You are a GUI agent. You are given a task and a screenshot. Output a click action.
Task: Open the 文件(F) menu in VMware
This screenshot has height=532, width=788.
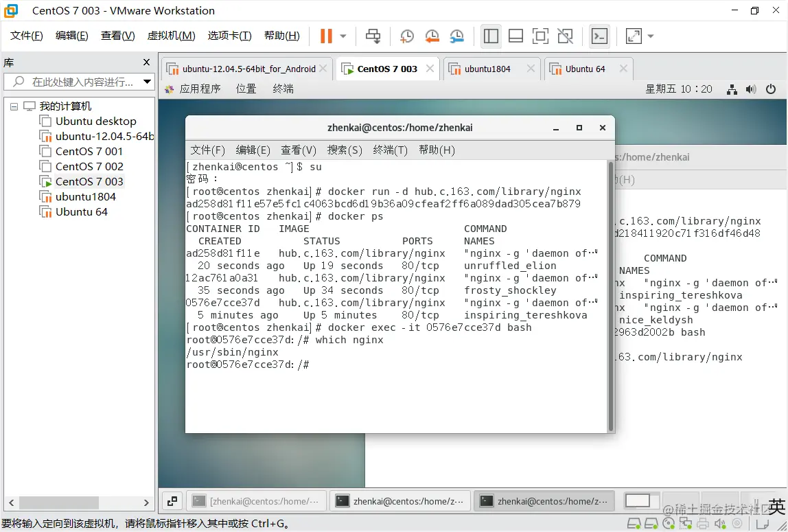point(27,36)
